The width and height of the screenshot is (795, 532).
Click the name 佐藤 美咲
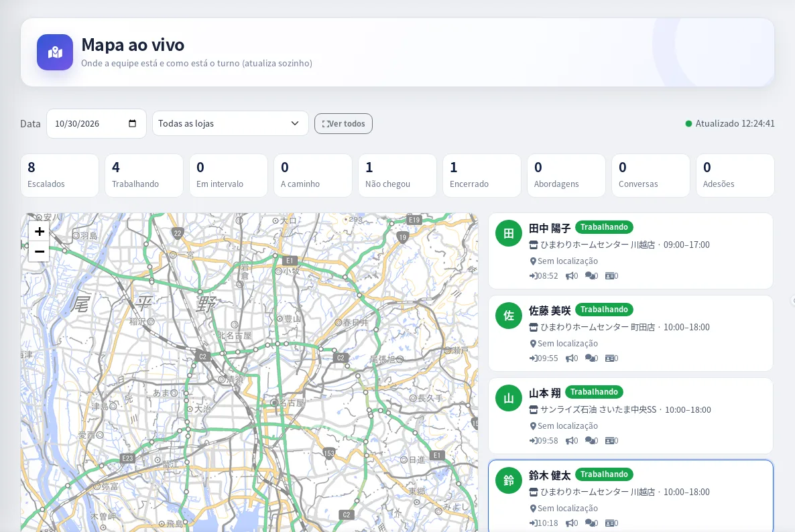point(550,311)
